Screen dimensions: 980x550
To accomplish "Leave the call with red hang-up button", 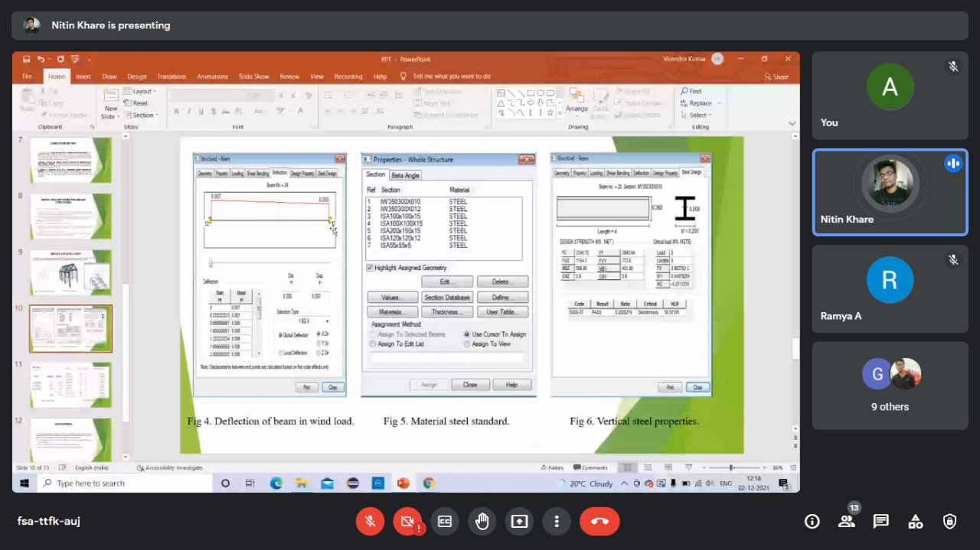I will pos(599,521).
